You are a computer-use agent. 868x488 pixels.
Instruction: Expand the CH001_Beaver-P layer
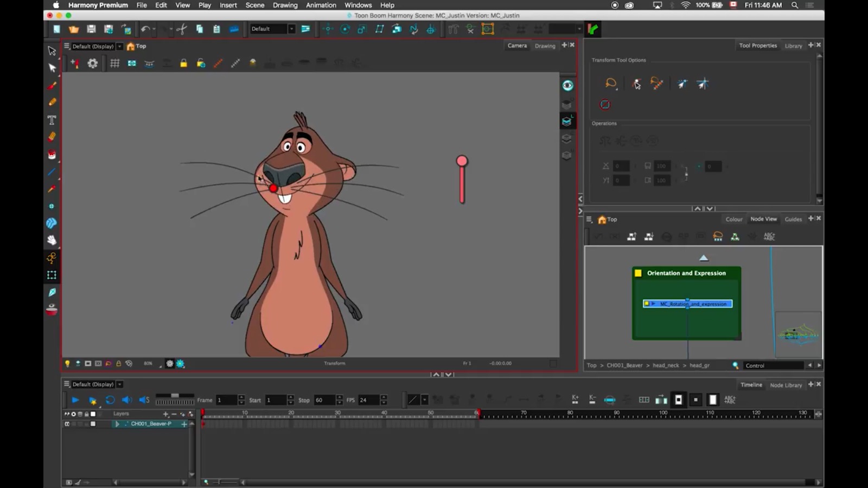coord(117,424)
